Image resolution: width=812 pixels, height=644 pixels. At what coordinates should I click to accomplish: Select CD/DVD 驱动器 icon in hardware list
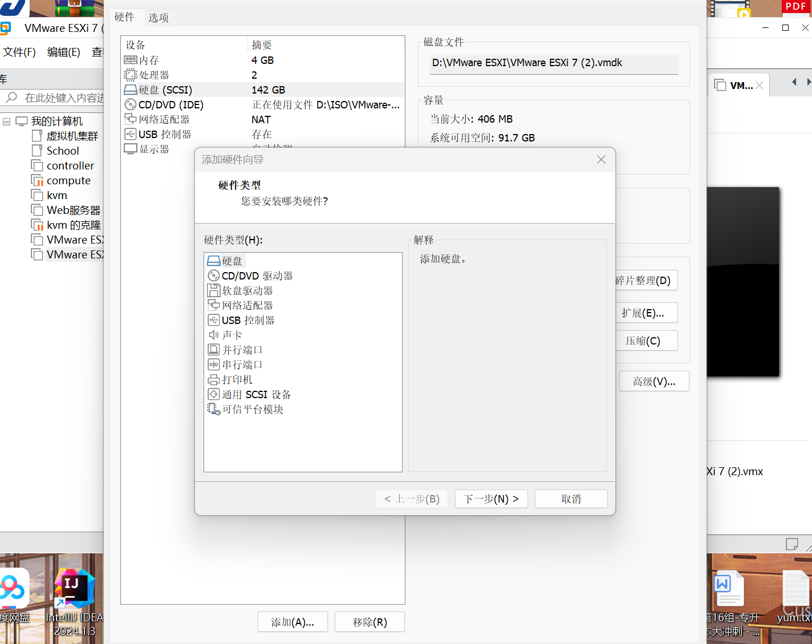click(214, 276)
